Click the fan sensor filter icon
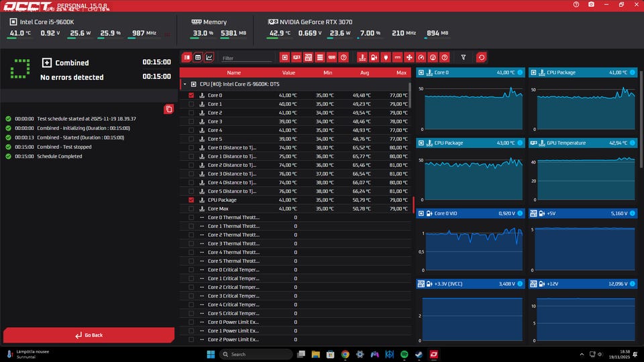 pos(409,58)
